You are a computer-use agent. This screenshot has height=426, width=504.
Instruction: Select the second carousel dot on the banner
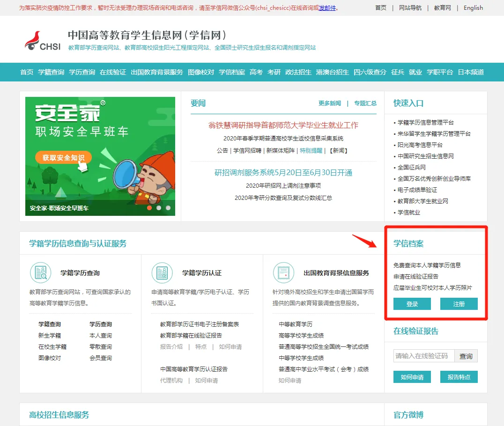(159, 208)
